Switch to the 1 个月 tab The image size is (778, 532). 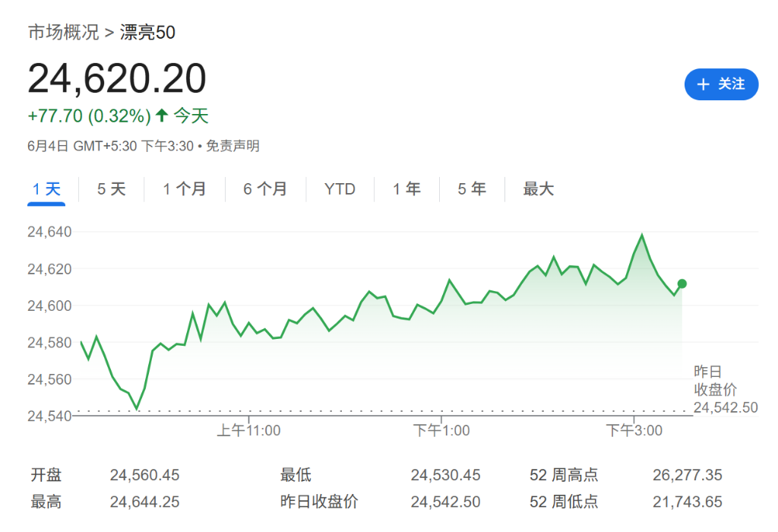click(x=185, y=189)
